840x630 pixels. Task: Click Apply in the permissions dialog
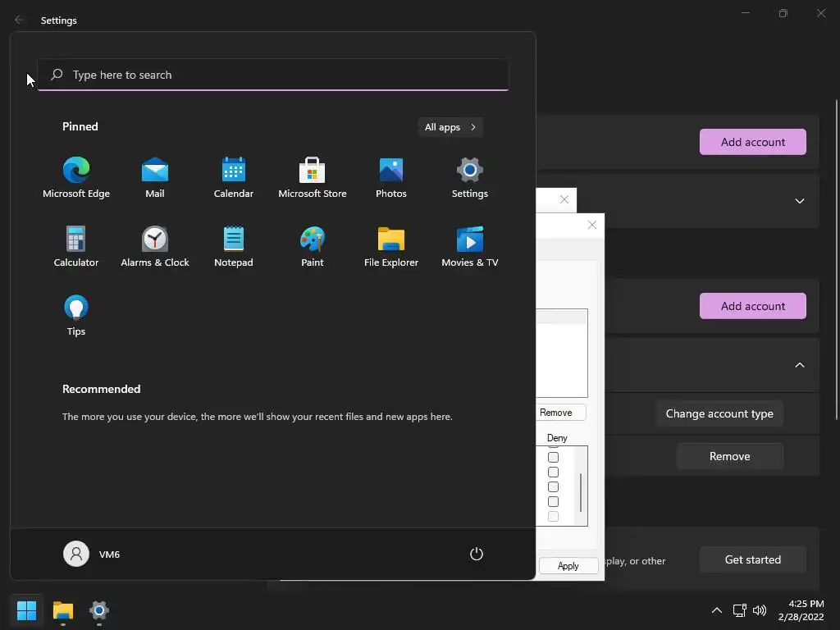coord(568,566)
